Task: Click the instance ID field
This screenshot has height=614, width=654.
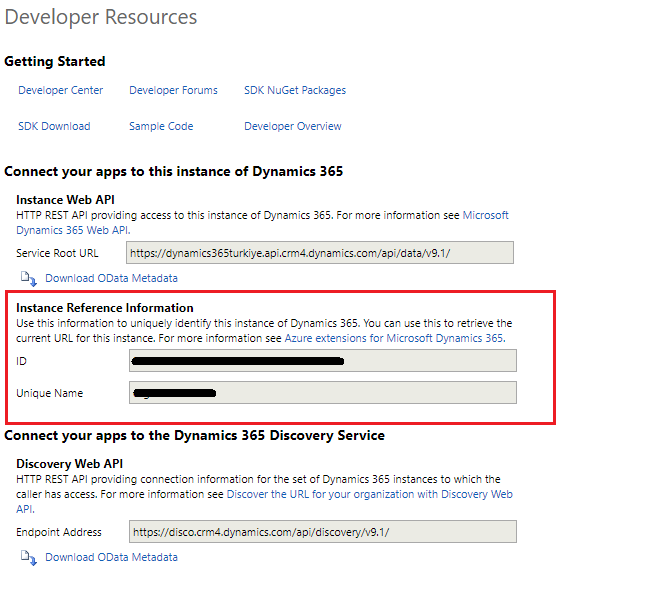Action: (x=323, y=361)
